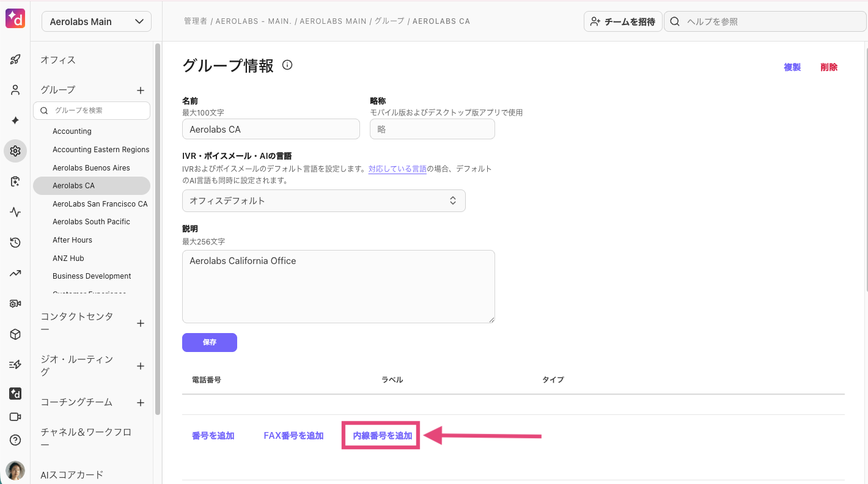
Task: Select After Hours group
Action: (72, 240)
